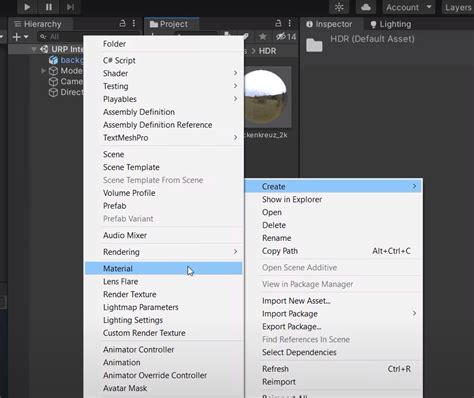Viewport: 474px width, 398px height.
Task: Select the backg prefab object
Action: pyautogui.click(x=66, y=60)
